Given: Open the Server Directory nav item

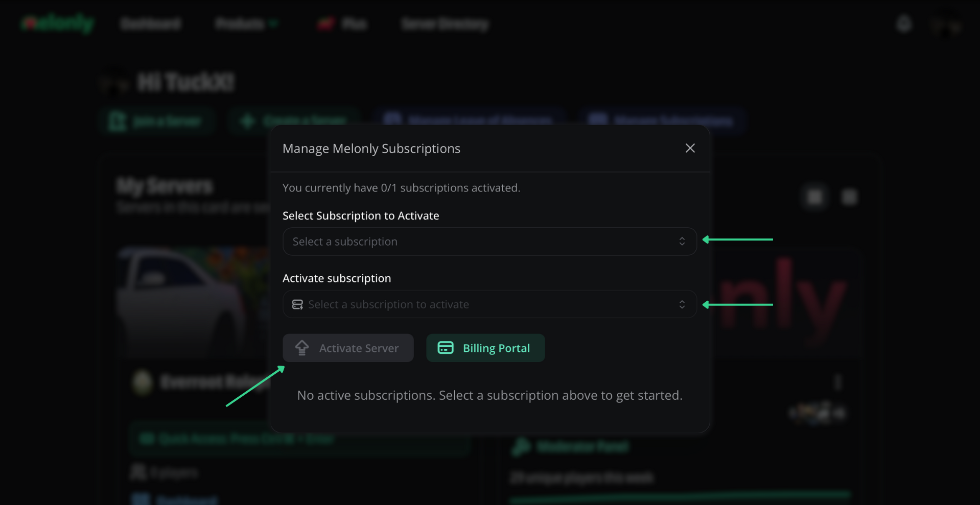Looking at the screenshot, I should [x=445, y=23].
